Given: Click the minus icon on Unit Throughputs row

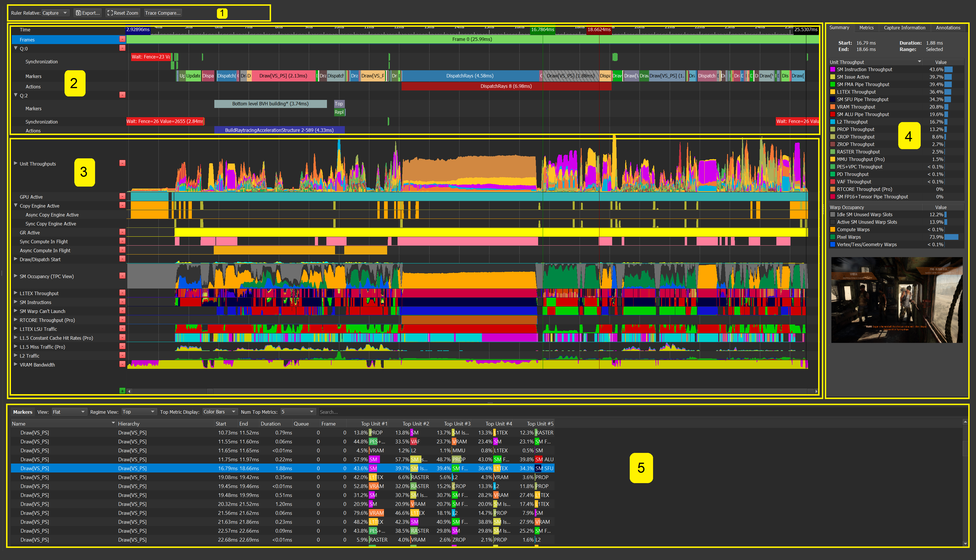Looking at the screenshot, I should [x=122, y=163].
